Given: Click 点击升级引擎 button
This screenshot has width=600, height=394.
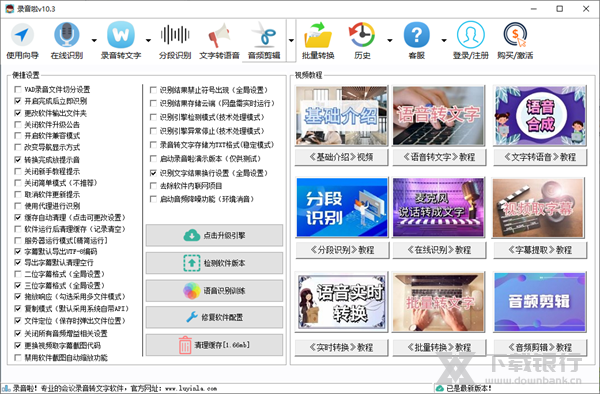Looking at the screenshot, I should [x=214, y=235].
